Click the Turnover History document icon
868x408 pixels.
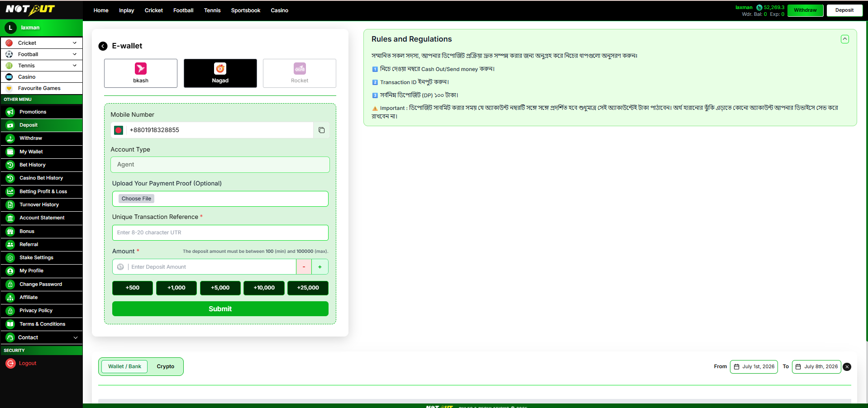[10, 205]
